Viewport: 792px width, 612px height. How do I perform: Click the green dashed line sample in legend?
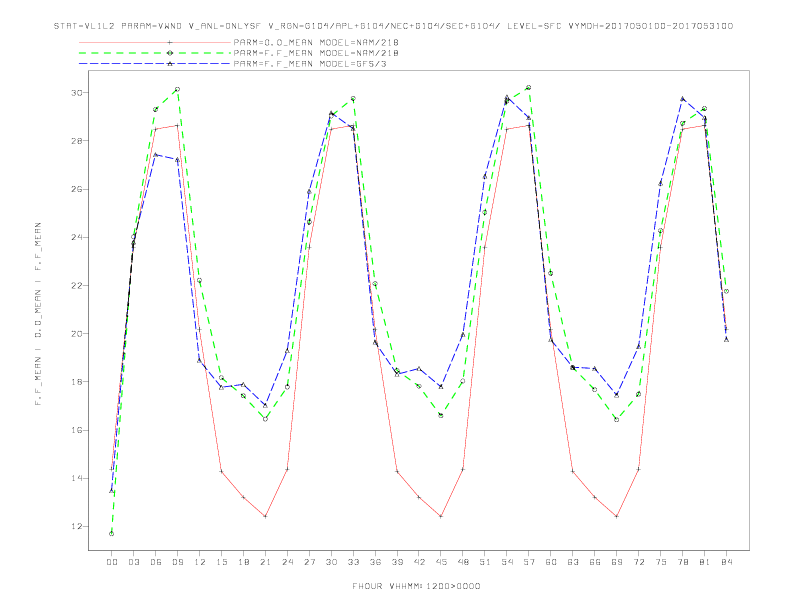[x=155, y=53]
